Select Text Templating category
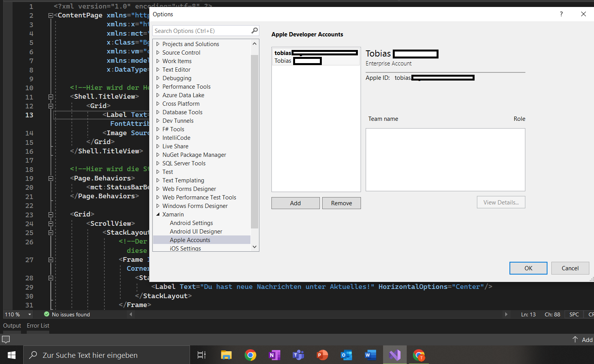The width and height of the screenshot is (594, 364). click(183, 180)
